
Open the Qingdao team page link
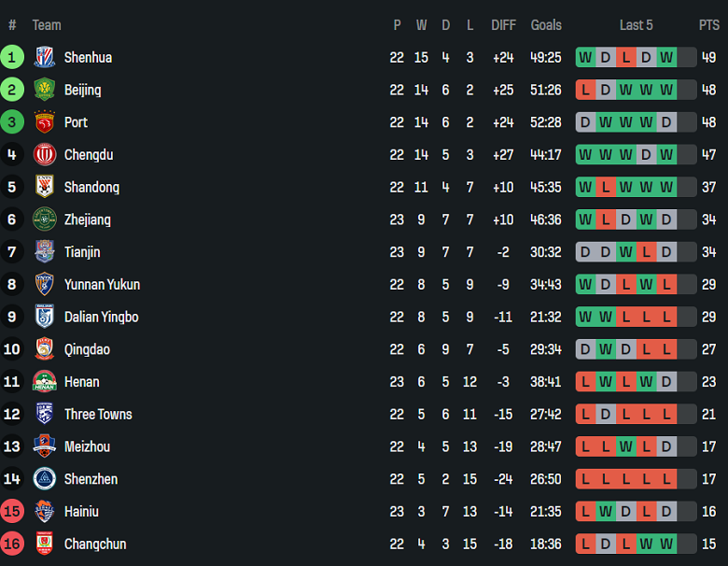(x=87, y=349)
